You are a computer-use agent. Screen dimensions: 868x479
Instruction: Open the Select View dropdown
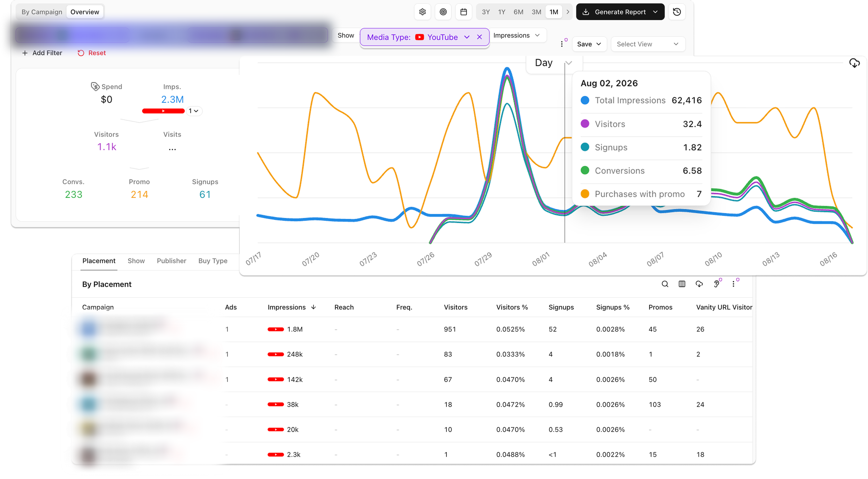point(648,44)
